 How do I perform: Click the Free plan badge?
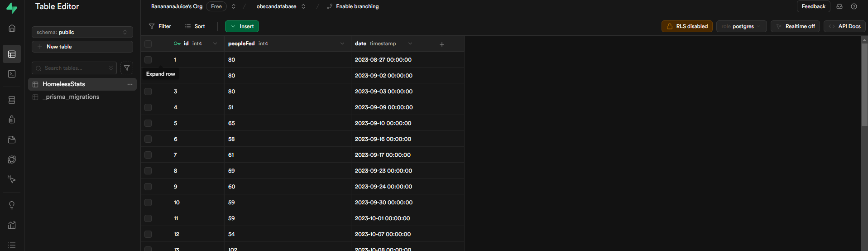pyautogui.click(x=216, y=6)
